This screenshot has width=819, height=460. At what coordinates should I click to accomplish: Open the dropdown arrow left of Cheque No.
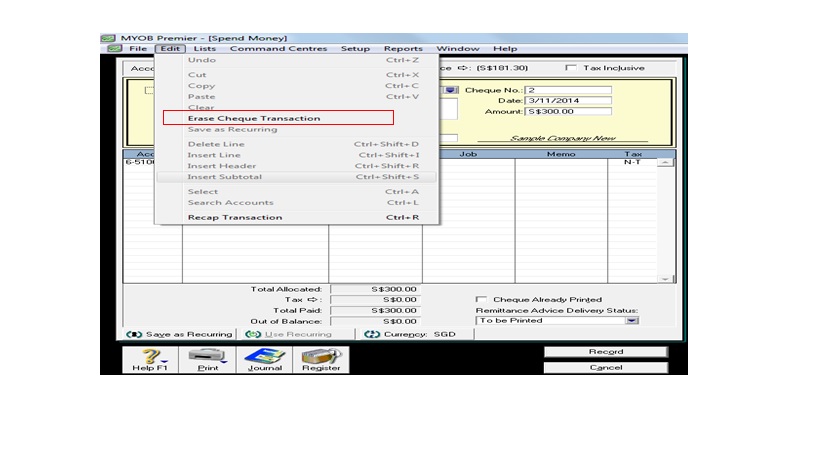[451, 90]
